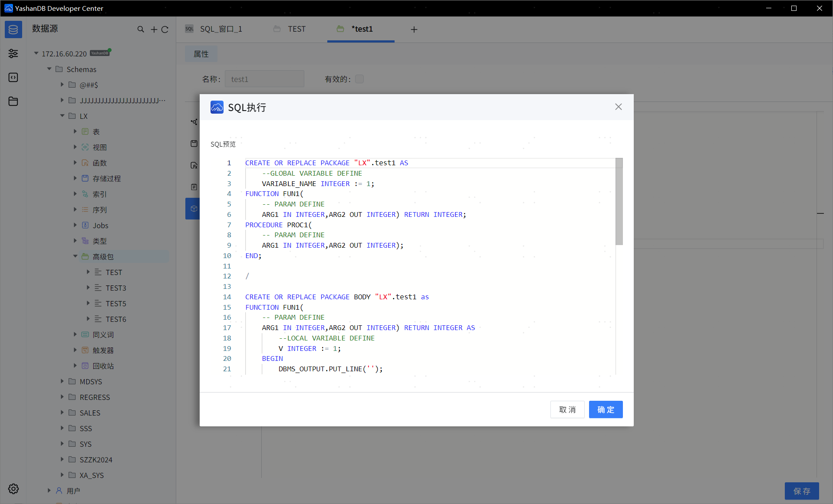Refresh the data source list
Screen dimensions: 833x504
[x=165, y=29]
